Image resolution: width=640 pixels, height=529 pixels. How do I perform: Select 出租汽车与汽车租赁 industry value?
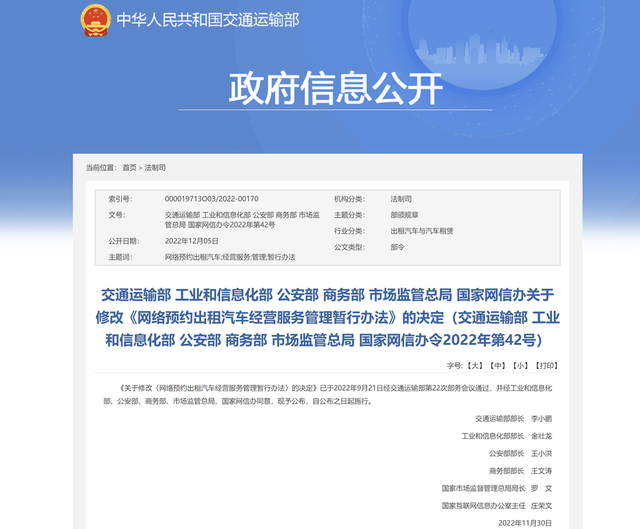(x=422, y=231)
